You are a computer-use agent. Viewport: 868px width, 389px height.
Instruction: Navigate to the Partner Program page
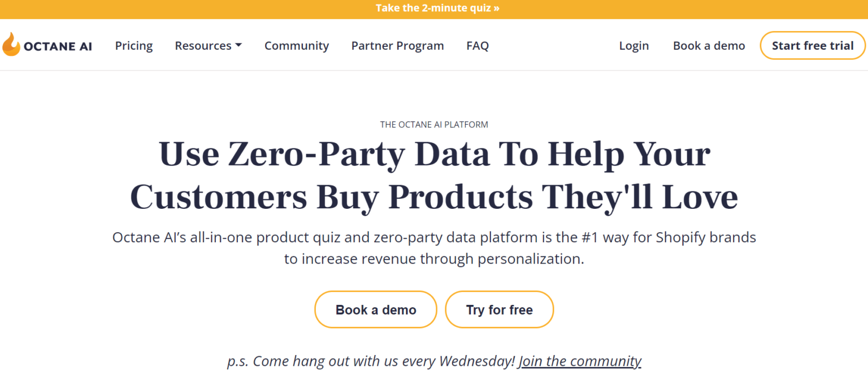pos(397,45)
